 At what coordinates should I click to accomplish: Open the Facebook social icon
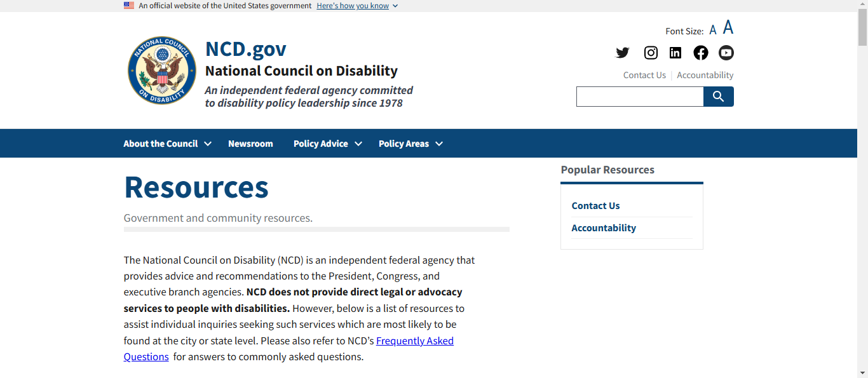(701, 53)
